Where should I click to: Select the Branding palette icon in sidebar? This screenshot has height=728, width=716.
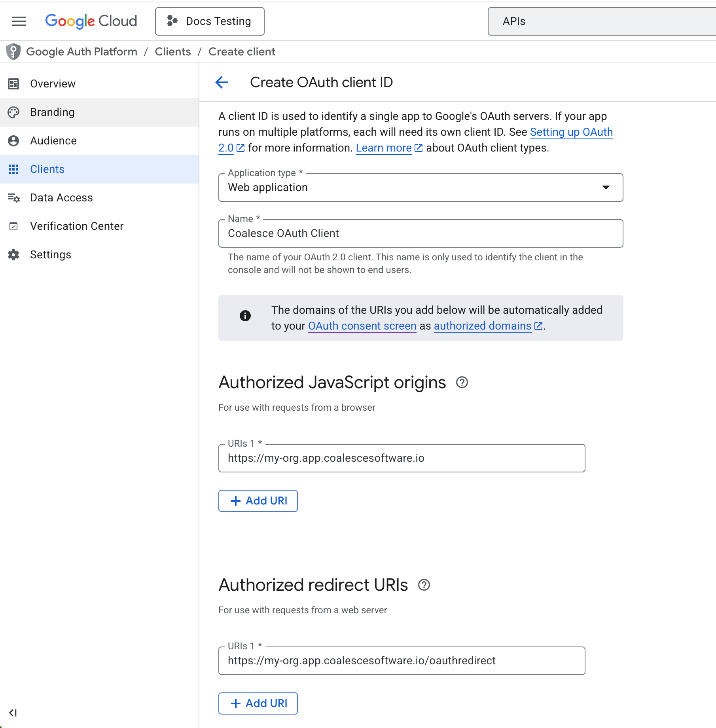click(14, 112)
